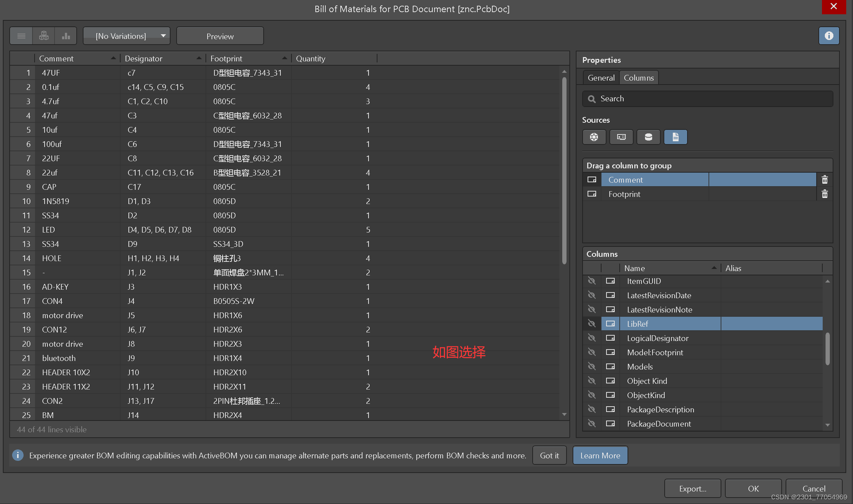This screenshot has width=853, height=504.
Task: Click the Search field in Properties
Action: [707, 99]
